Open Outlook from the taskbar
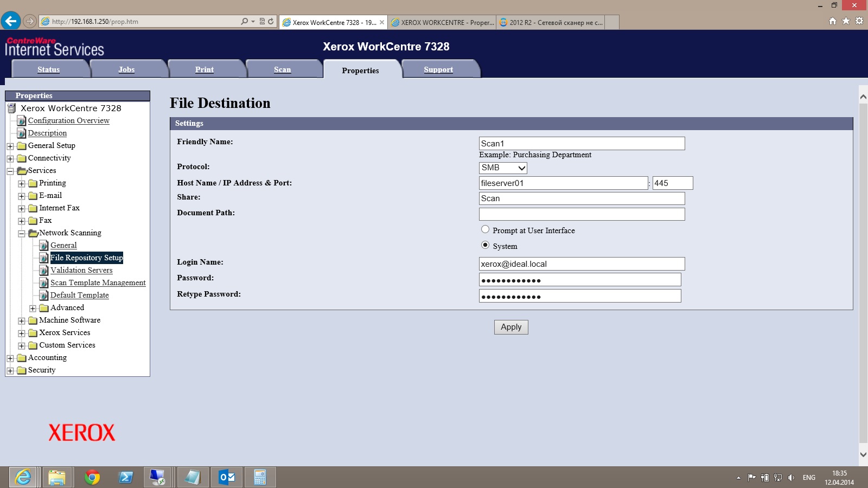The width and height of the screenshot is (868, 488). (227, 477)
